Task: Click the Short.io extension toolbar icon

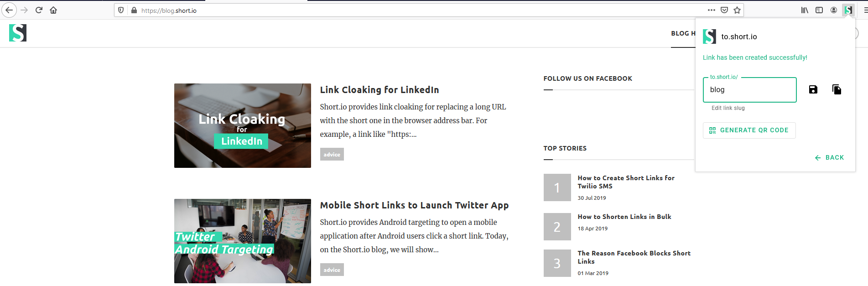Action: pos(848,10)
